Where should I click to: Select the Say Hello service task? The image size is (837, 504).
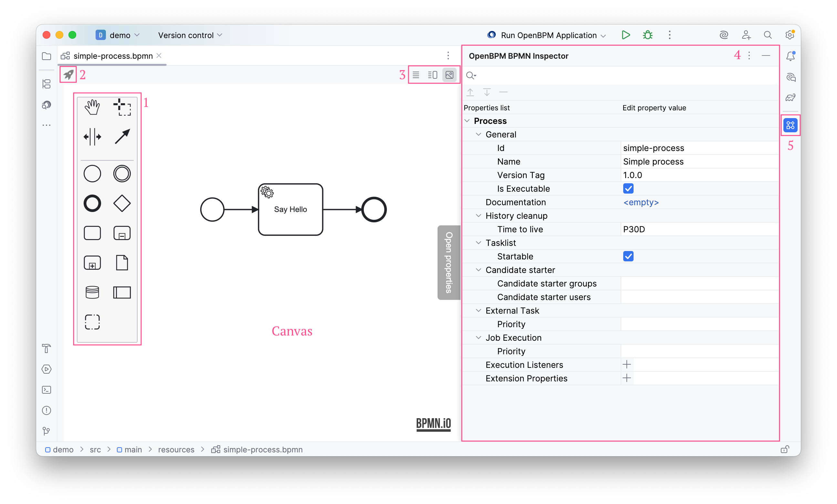click(x=290, y=209)
